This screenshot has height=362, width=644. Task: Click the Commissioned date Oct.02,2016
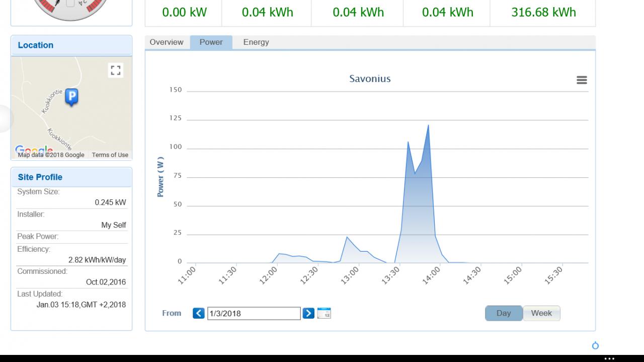[x=106, y=282]
